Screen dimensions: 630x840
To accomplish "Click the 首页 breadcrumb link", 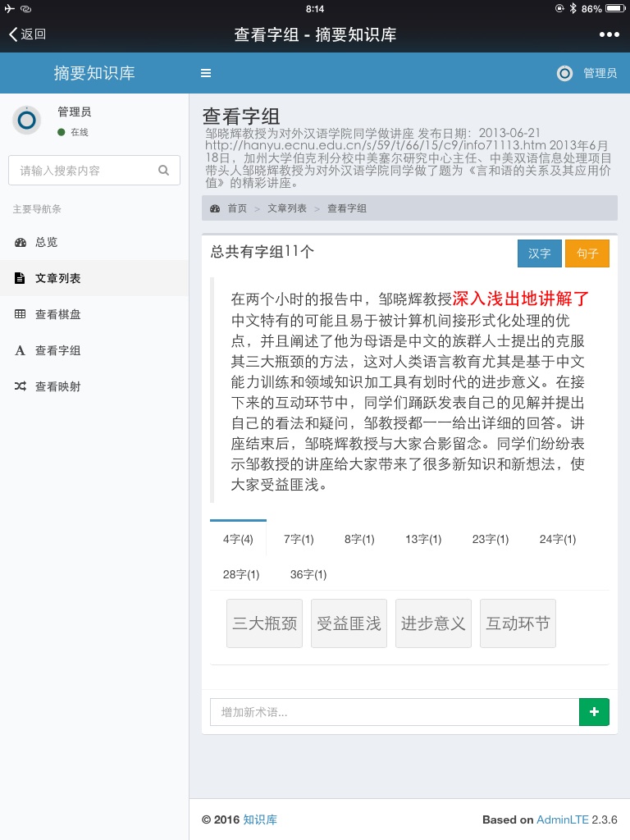I will 237,208.
